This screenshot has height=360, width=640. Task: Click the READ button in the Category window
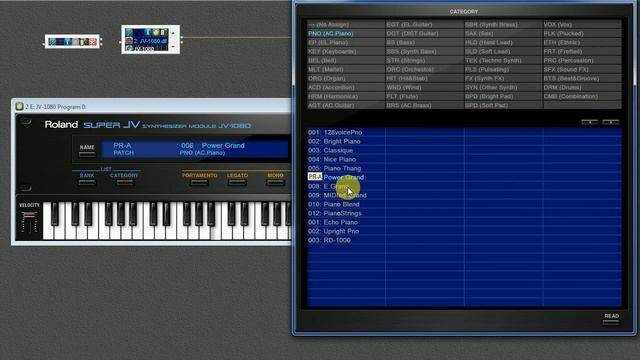611,322
